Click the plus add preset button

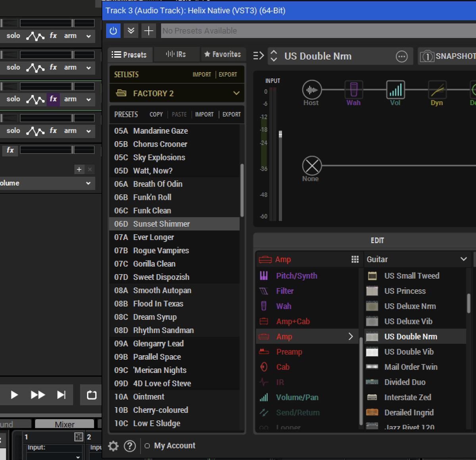point(149,31)
